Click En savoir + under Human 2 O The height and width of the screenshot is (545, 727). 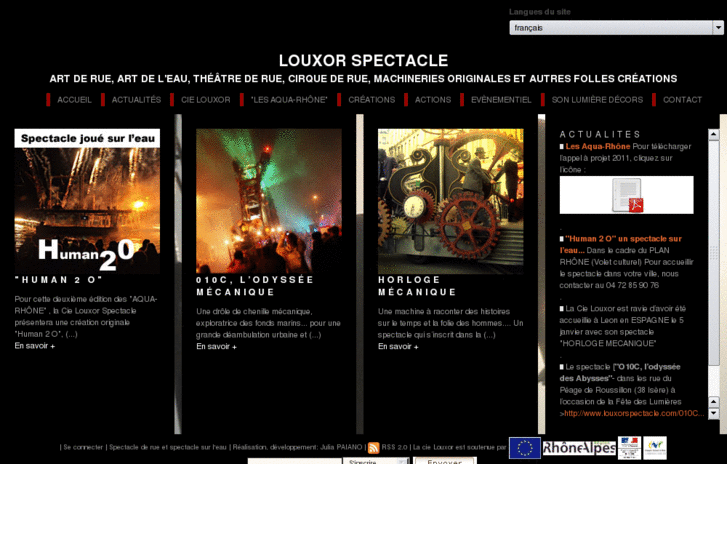(35, 346)
